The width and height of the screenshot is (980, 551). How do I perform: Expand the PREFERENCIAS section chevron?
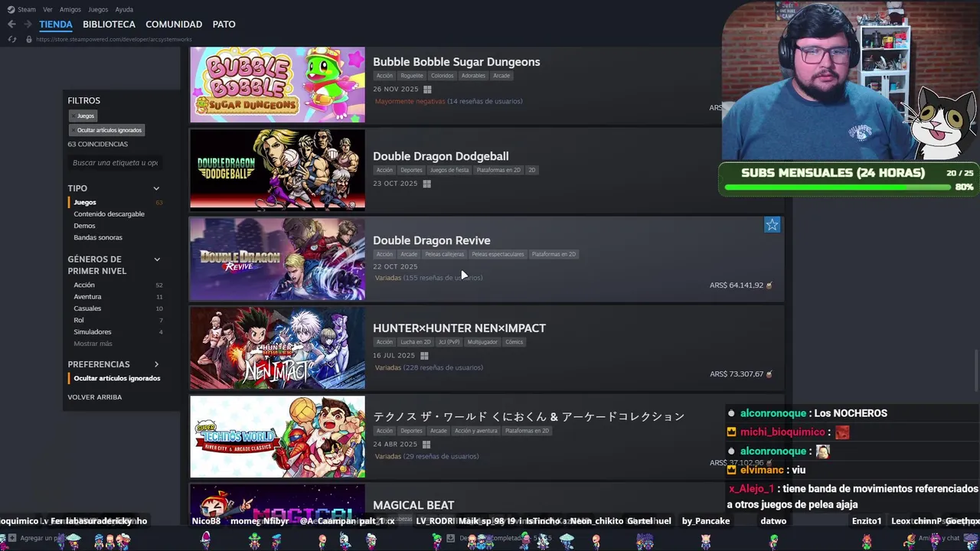pyautogui.click(x=156, y=364)
